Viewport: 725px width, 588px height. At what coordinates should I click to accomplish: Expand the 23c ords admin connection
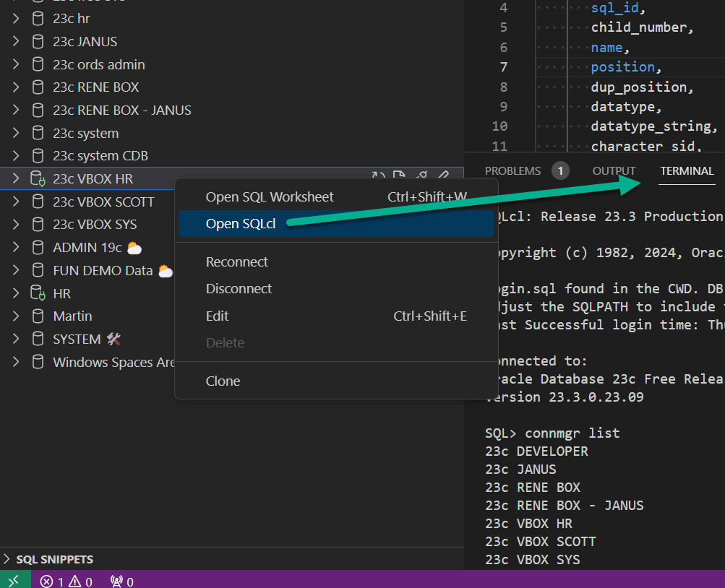(x=16, y=64)
